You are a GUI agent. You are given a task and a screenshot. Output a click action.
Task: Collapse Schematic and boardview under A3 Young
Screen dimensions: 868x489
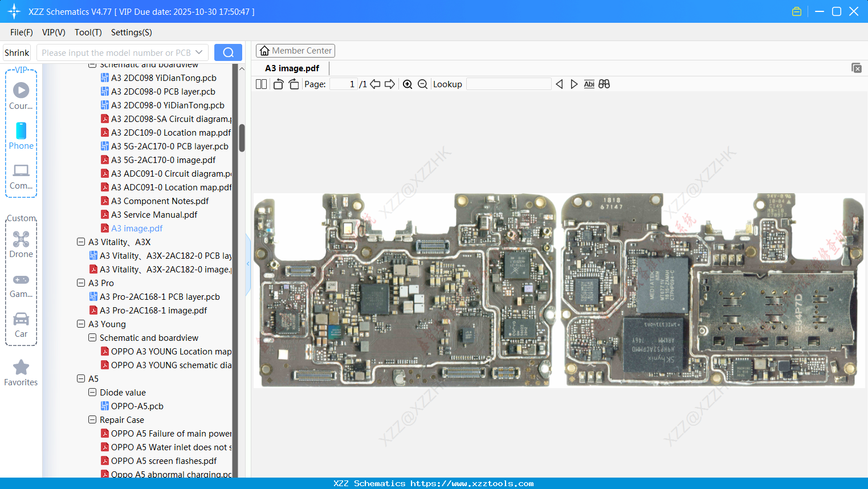coord(92,337)
